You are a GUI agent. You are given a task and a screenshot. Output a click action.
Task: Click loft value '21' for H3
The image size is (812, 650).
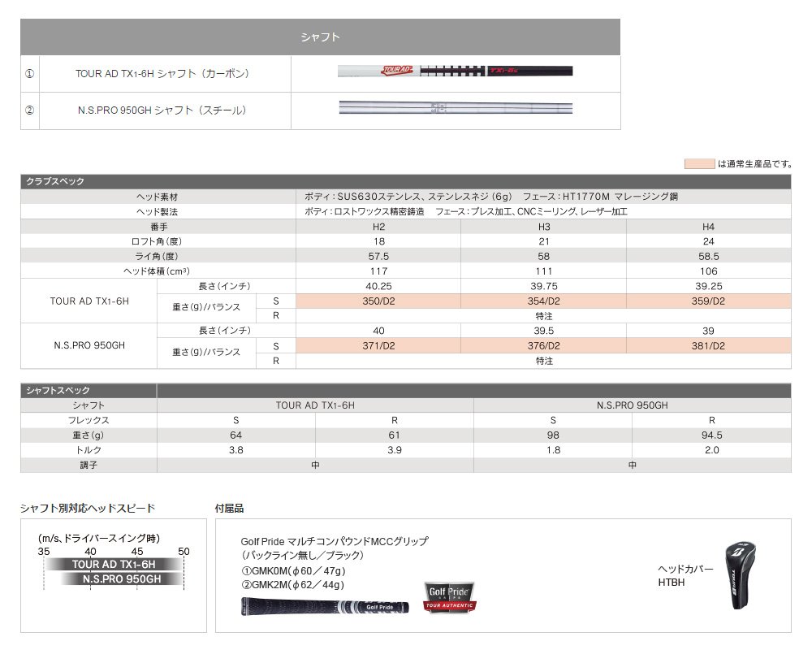pyautogui.click(x=544, y=241)
